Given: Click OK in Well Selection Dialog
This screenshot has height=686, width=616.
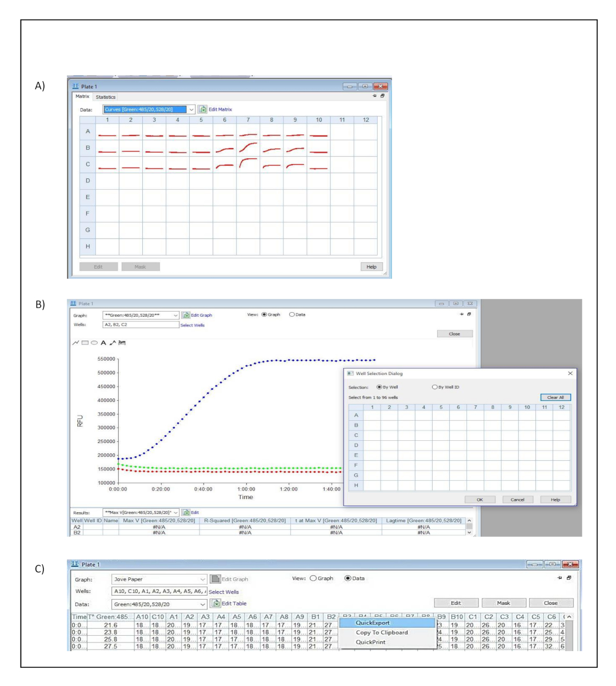Looking at the screenshot, I should click(479, 500).
